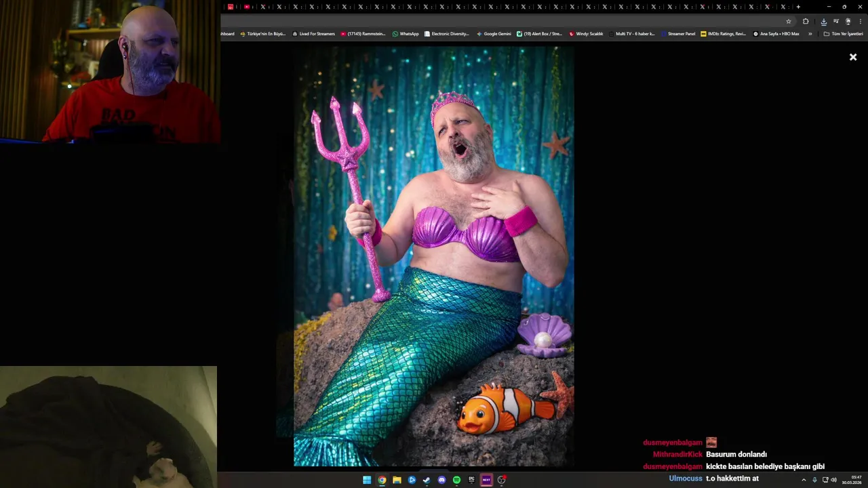Expand hidden bookmarks with double chevron

click(x=810, y=33)
